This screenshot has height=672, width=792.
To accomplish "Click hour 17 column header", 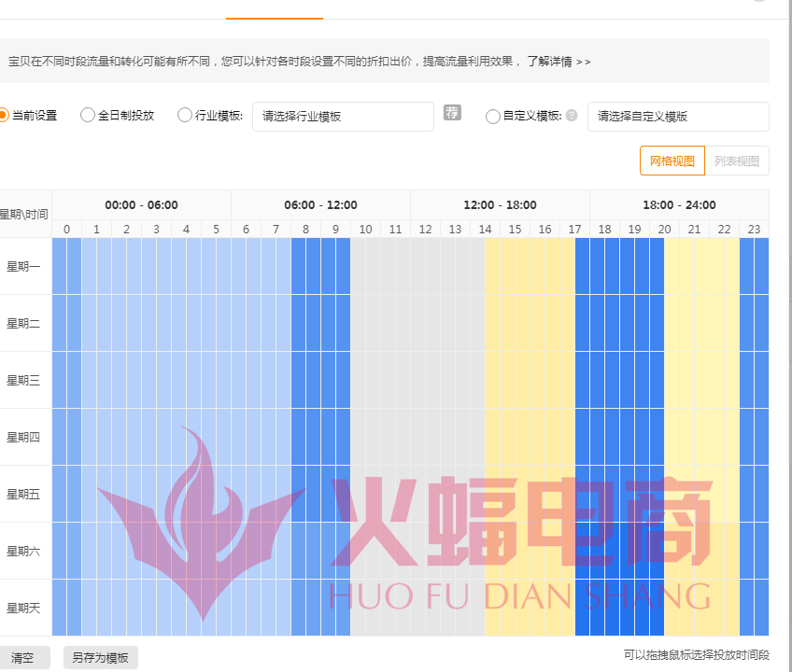I will [574, 230].
